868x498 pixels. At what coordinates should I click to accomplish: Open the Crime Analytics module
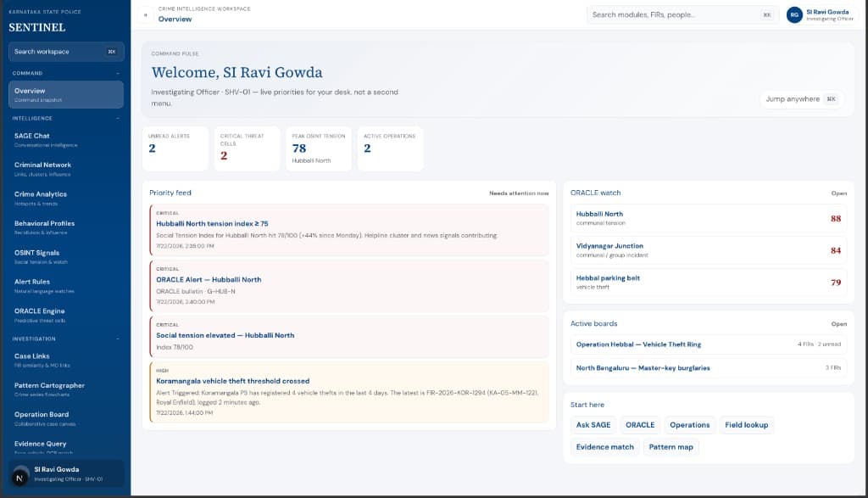(66, 199)
